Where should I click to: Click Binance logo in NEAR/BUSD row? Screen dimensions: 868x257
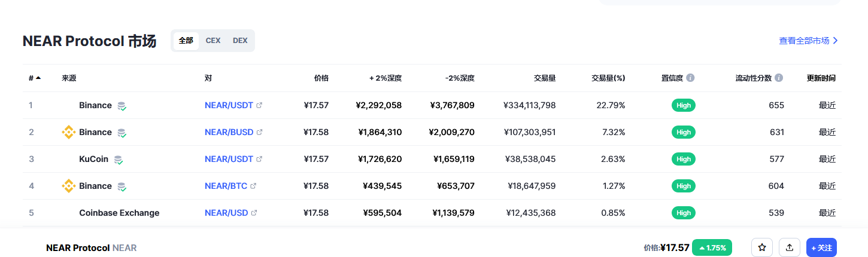click(69, 132)
